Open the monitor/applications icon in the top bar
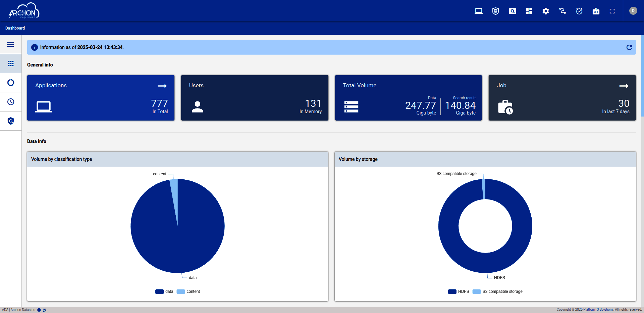The image size is (644, 313). tap(478, 11)
